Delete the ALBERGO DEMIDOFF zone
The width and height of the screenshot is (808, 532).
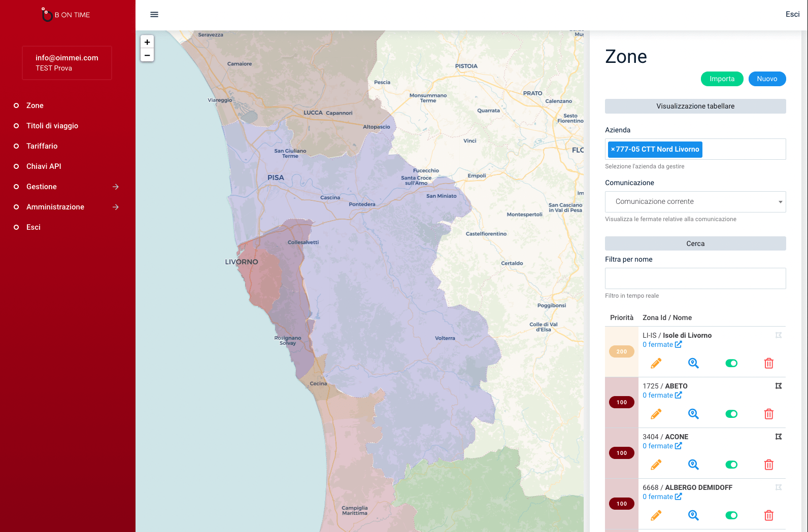click(769, 515)
